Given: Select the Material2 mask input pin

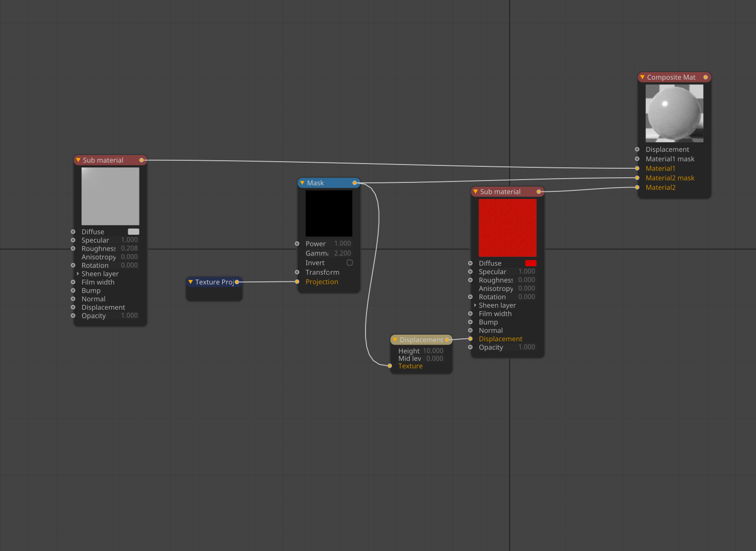Looking at the screenshot, I should click(x=637, y=178).
